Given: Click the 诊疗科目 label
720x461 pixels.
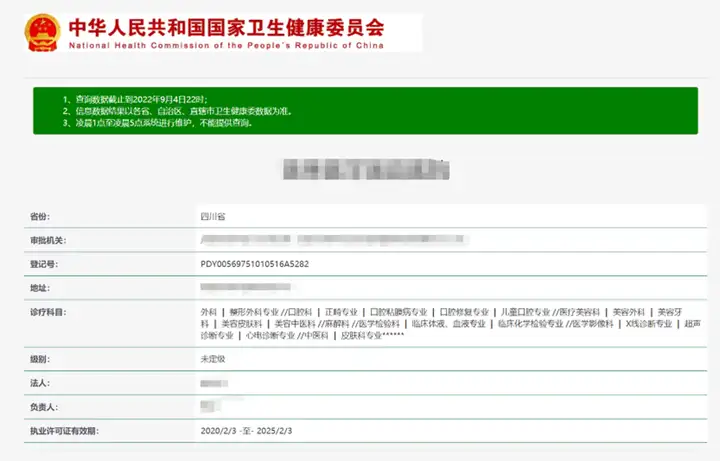Looking at the screenshot, I should 48,312.
